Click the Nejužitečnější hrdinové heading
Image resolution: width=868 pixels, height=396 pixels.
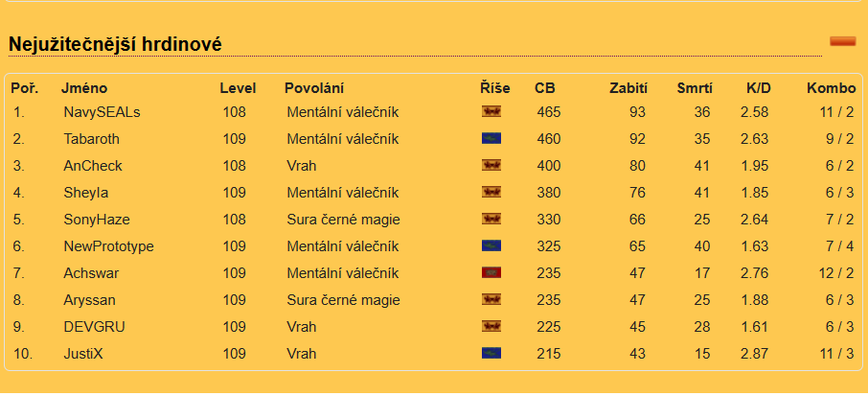tap(115, 43)
